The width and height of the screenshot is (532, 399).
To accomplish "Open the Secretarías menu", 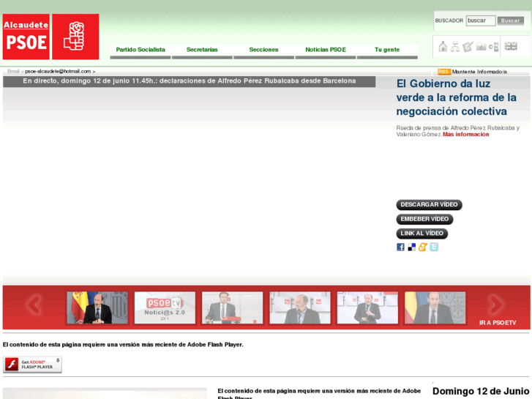I will [202, 50].
